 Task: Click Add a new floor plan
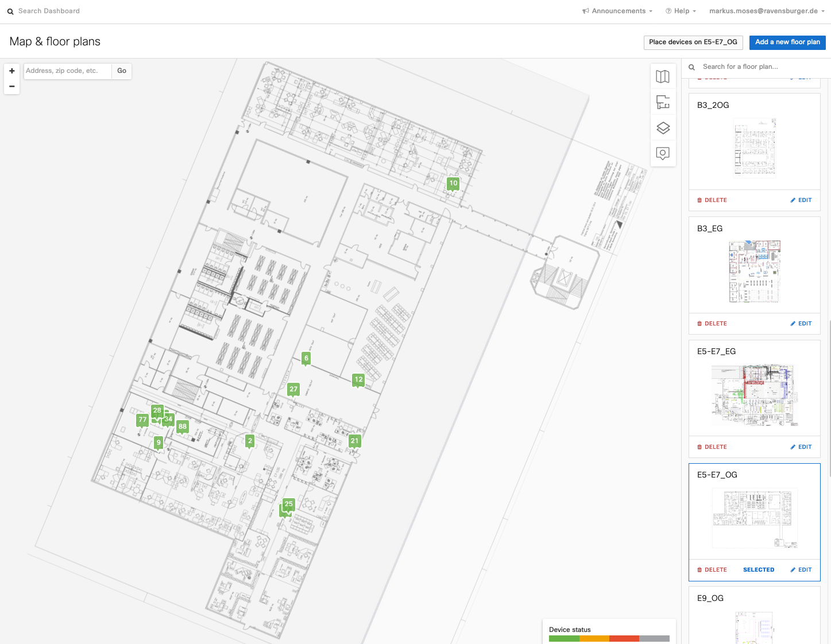coord(787,42)
